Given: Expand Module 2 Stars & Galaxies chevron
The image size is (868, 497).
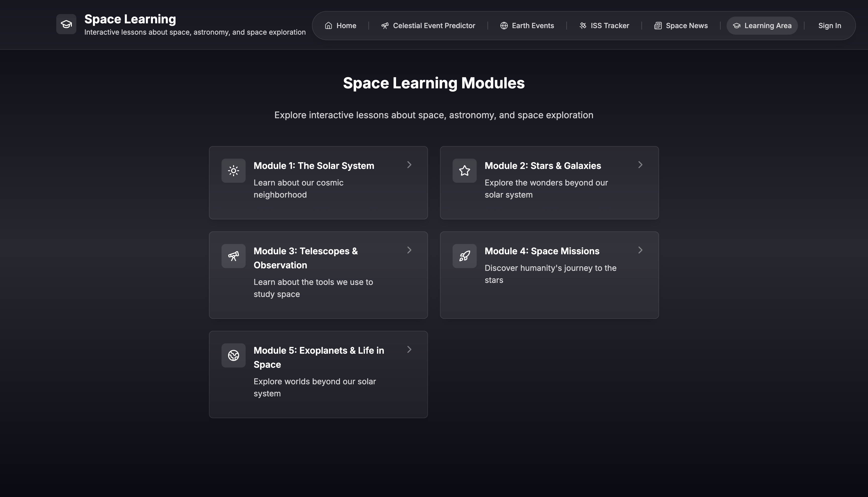Looking at the screenshot, I should [x=640, y=165].
